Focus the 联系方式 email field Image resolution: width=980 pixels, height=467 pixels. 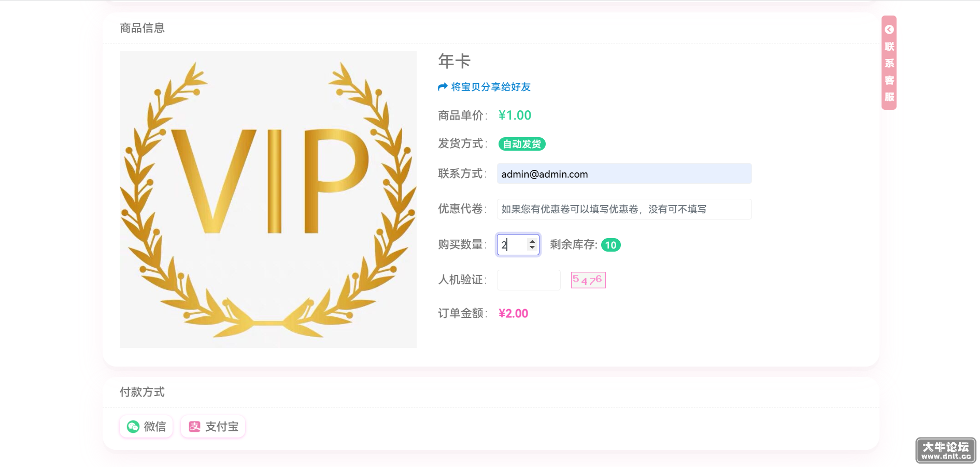(624, 174)
